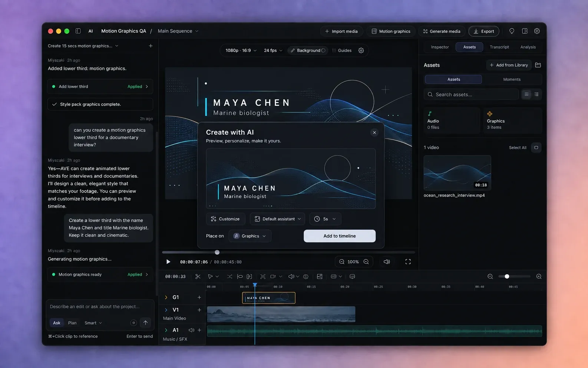Click the preview playback scrubber handle

click(x=217, y=252)
